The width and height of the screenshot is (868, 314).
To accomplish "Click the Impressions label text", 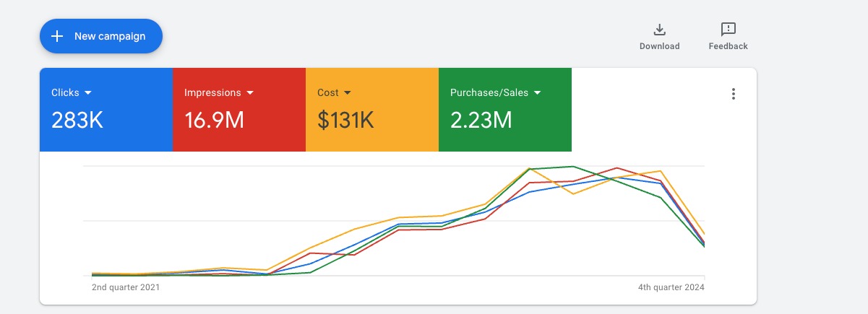I will pyautogui.click(x=212, y=93).
